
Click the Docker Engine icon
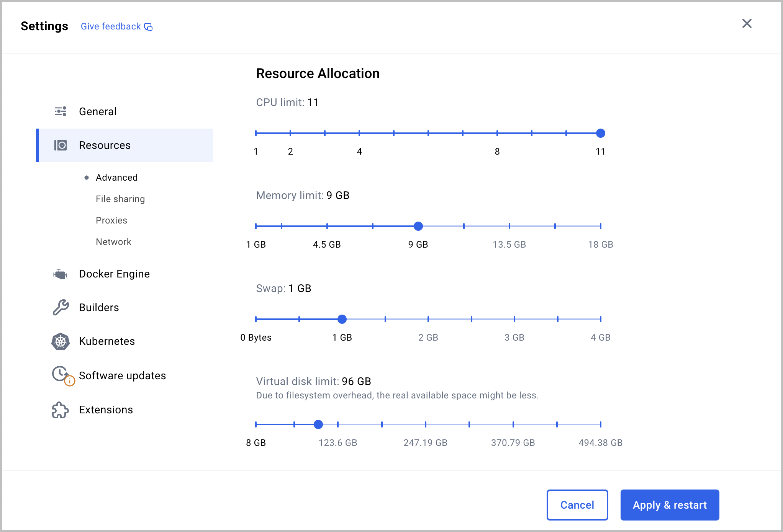[60, 274]
